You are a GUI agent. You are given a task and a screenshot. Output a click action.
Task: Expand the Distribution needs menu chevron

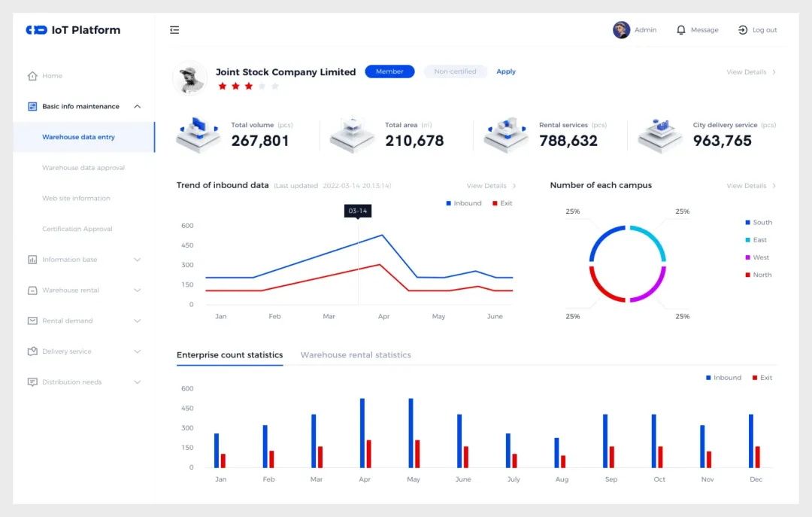(x=138, y=382)
